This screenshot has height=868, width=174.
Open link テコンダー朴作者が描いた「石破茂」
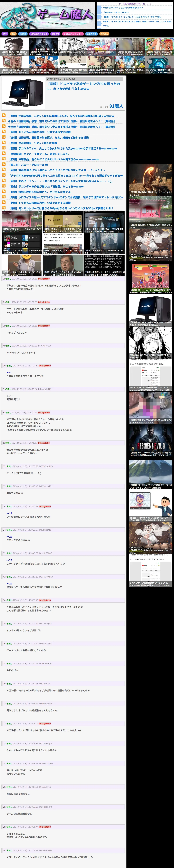46,186
